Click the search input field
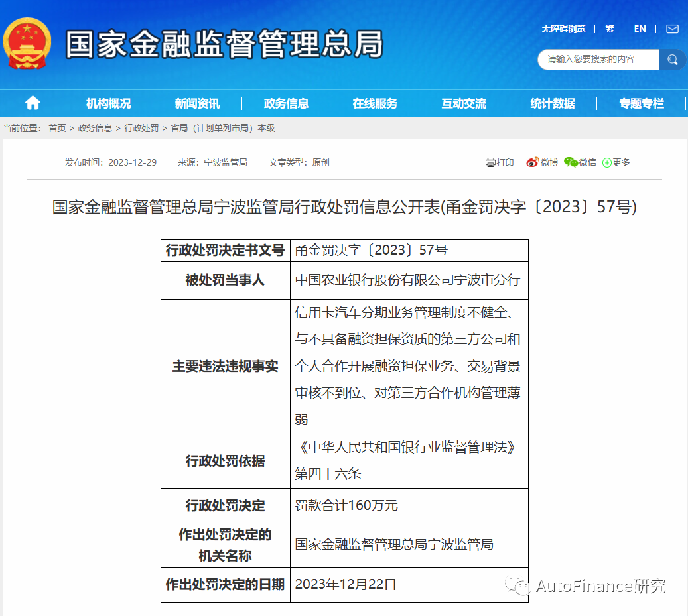The height and width of the screenshot is (616, 688). click(x=597, y=60)
